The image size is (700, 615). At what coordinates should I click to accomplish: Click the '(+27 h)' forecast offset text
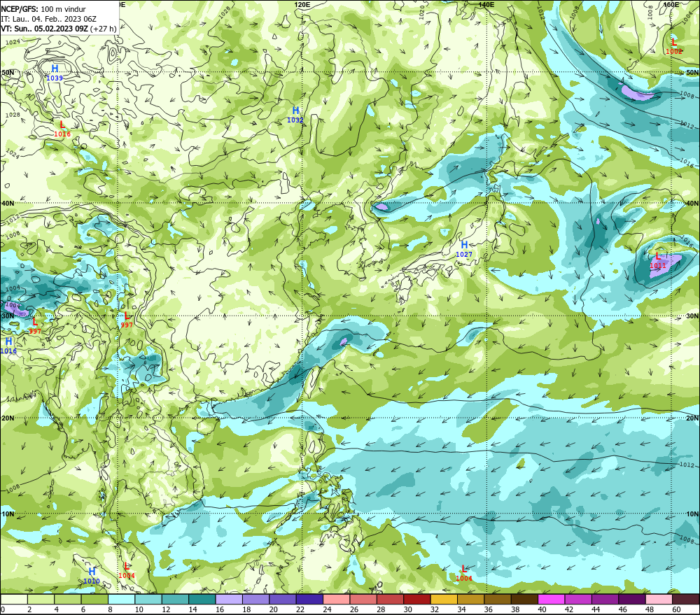[x=103, y=29]
